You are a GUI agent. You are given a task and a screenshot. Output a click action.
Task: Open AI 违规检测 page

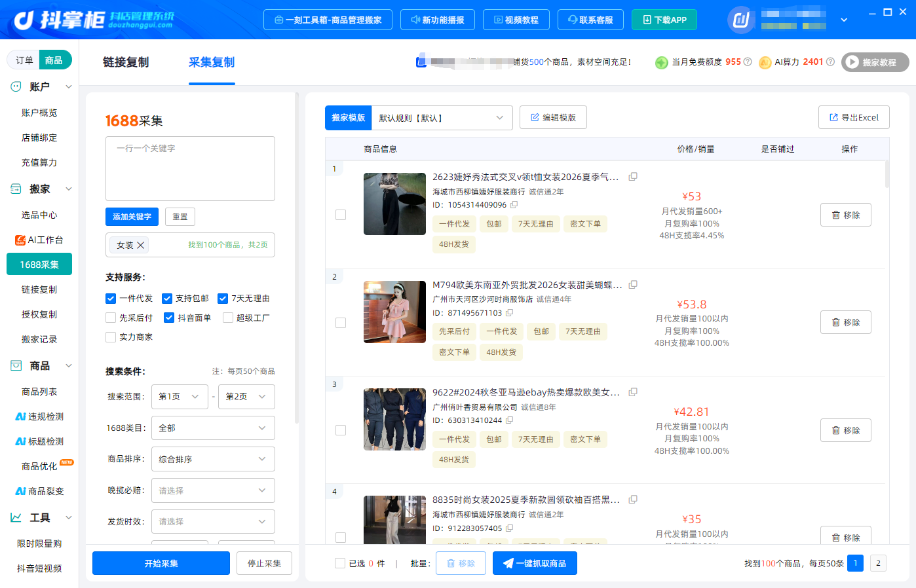point(39,416)
